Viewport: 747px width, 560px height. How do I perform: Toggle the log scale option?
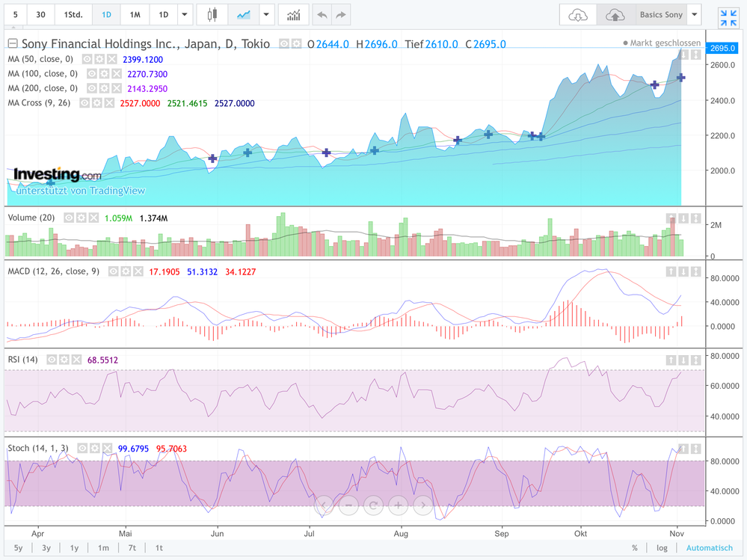click(x=662, y=548)
